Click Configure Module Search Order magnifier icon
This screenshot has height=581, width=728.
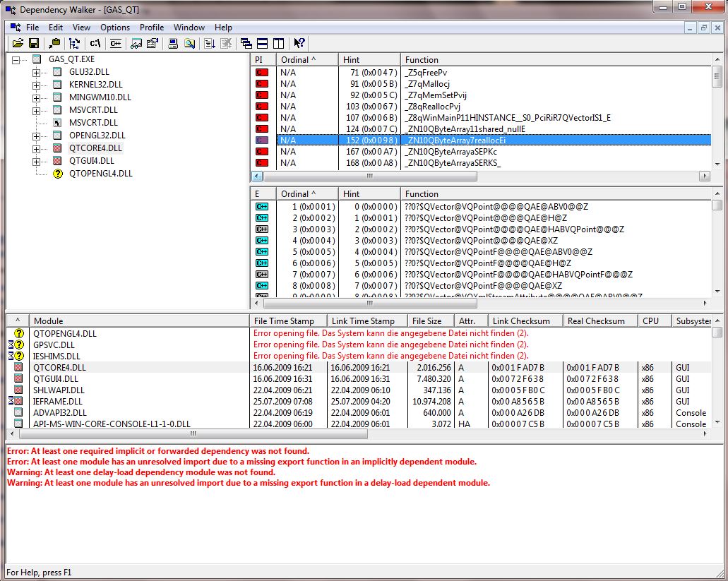[189, 44]
